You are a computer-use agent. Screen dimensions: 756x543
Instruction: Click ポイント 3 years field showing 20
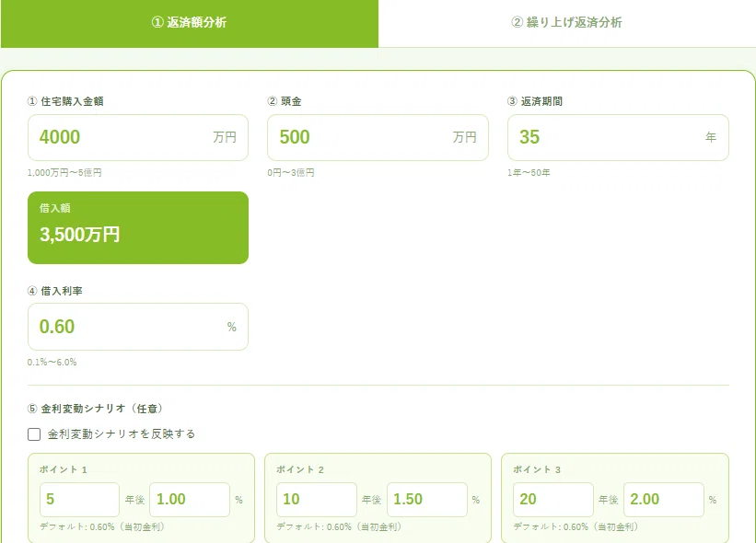click(x=553, y=499)
